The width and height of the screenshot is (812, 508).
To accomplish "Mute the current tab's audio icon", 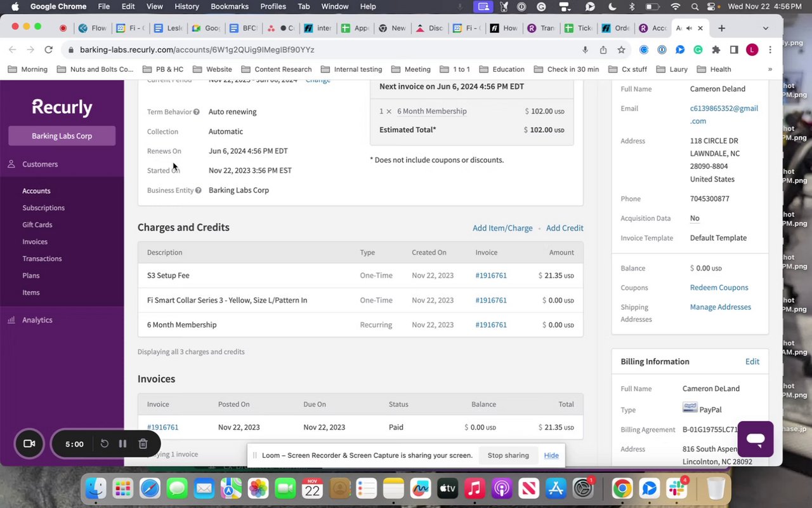I will click(689, 28).
